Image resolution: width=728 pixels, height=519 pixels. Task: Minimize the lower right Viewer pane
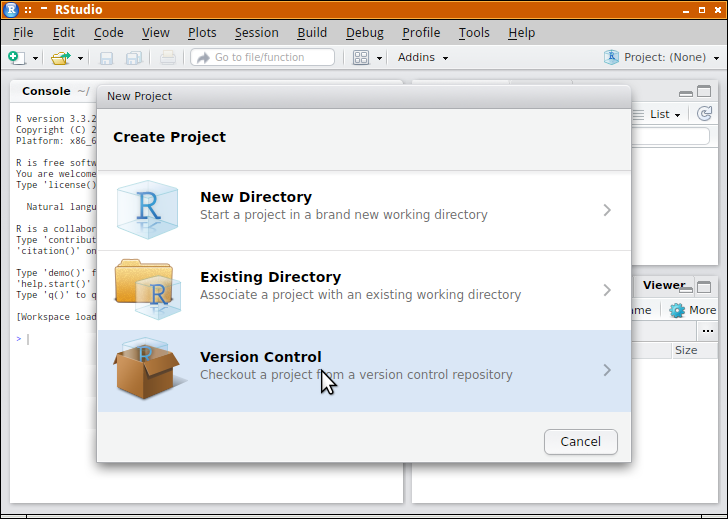[686, 289]
